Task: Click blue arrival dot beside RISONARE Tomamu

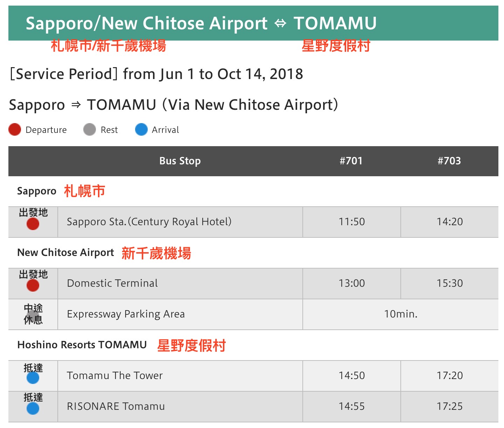Action: 33,408
